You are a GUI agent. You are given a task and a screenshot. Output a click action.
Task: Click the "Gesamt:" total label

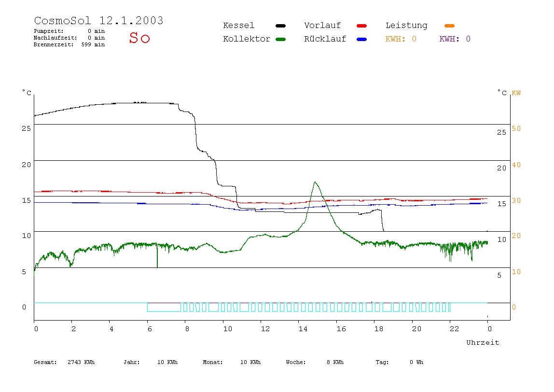(45, 362)
